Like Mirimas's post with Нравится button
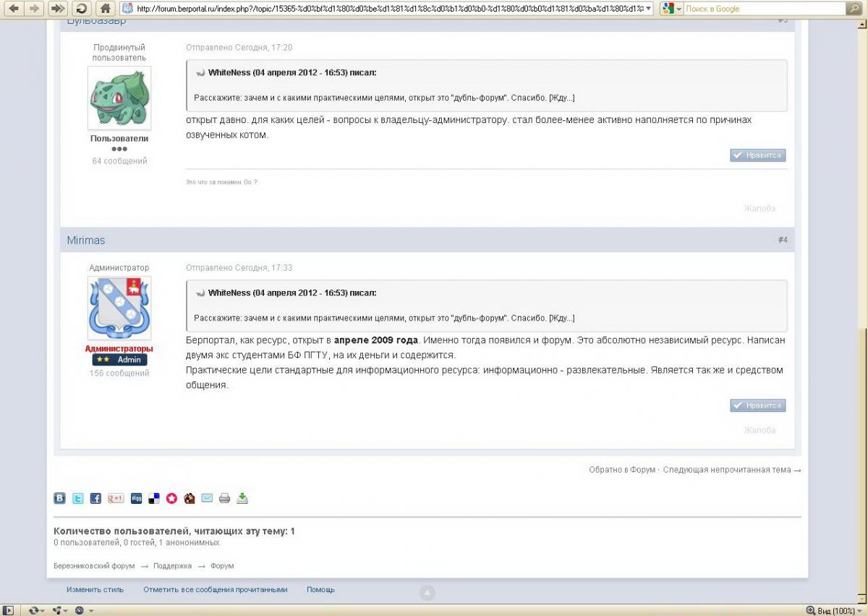 pyautogui.click(x=757, y=406)
